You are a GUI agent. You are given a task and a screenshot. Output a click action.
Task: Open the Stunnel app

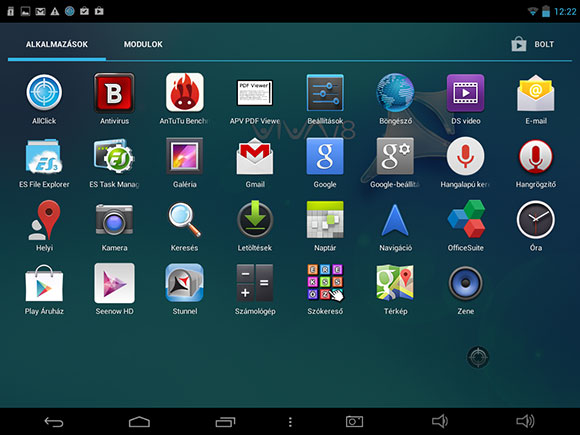(185, 283)
